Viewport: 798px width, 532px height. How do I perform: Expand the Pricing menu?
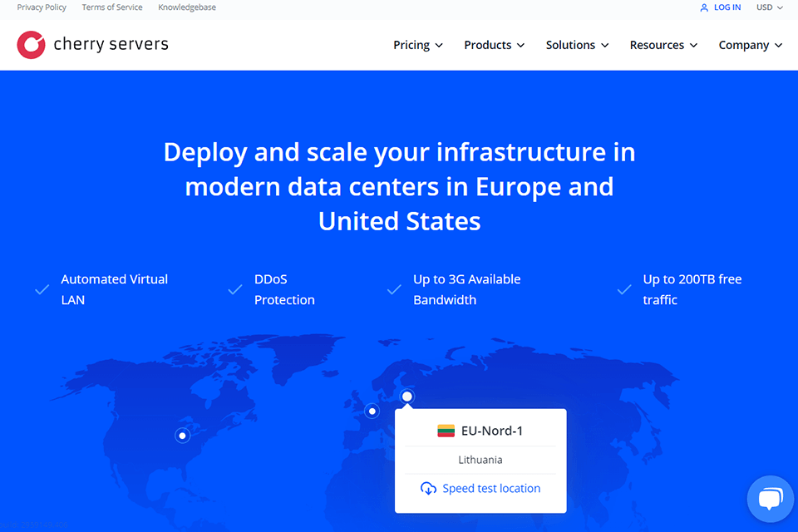tap(418, 46)
